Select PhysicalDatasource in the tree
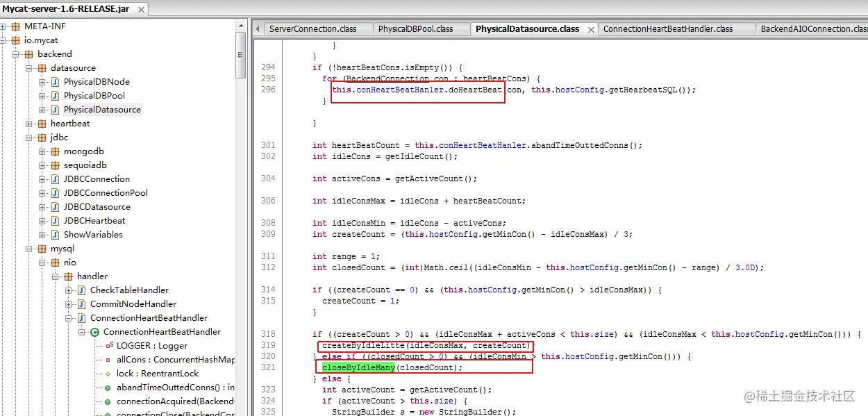The image size is (868, 416). [102, 110]
